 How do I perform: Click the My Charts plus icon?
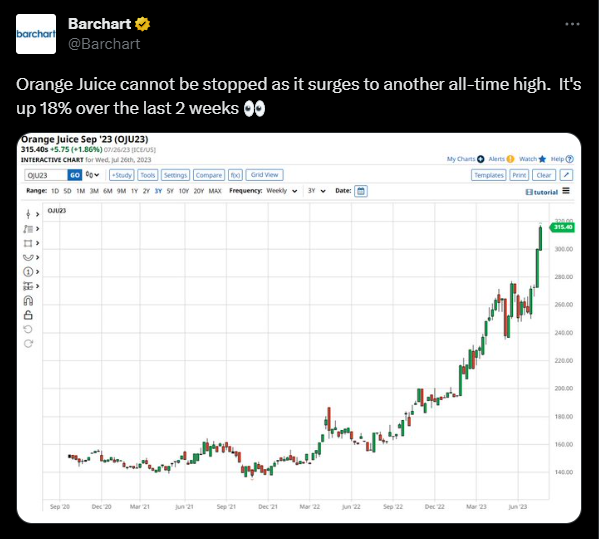coord(481,159)
